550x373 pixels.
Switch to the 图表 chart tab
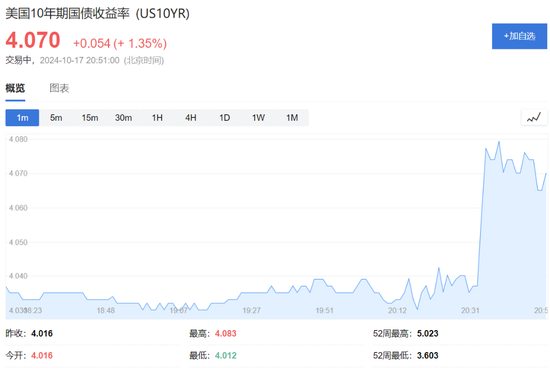59,88
